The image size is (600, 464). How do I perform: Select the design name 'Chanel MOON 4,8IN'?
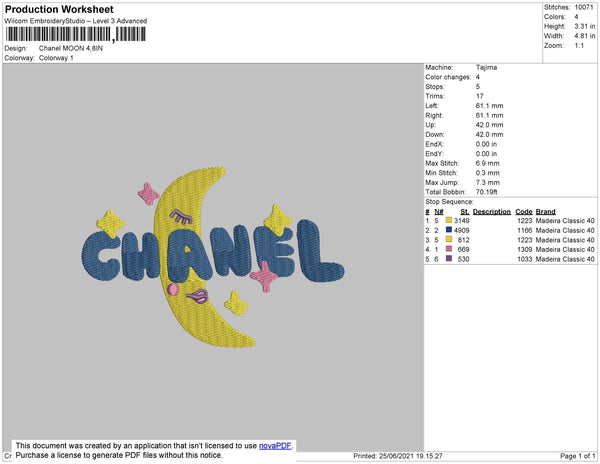click(71, 48)
